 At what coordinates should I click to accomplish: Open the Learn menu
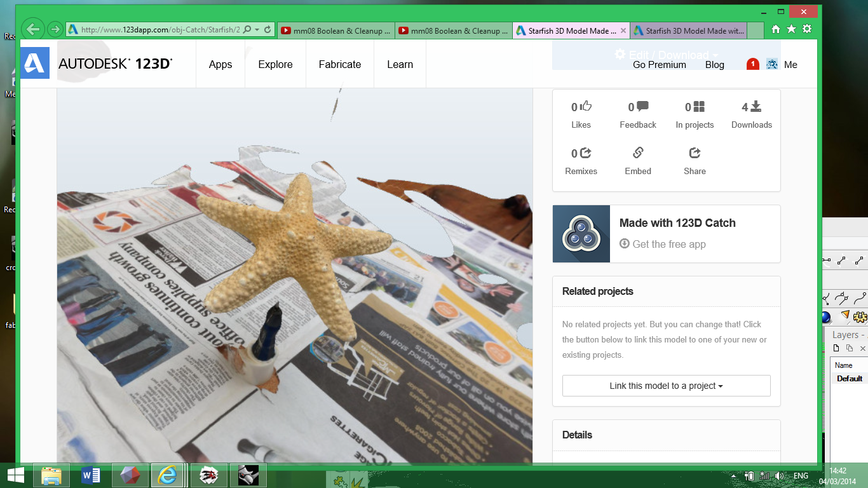point(400,64)
